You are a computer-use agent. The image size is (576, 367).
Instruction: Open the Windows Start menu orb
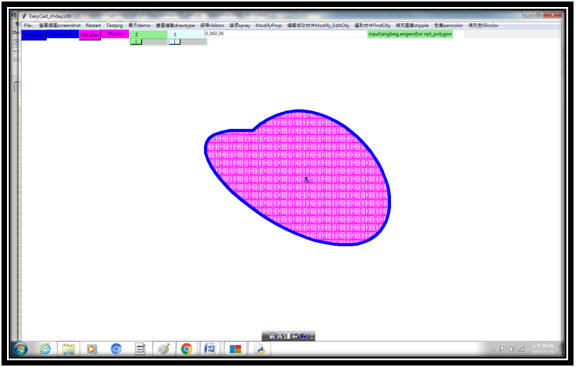(20, 349)
